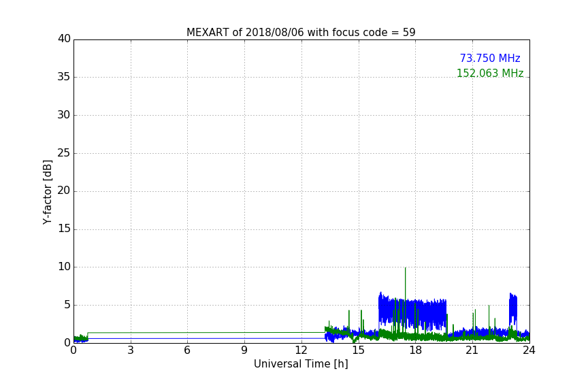Click the x-axis tick label 12
Image resolution: width=588 pixels, height=392 pixels.
[x=301, y=350]
